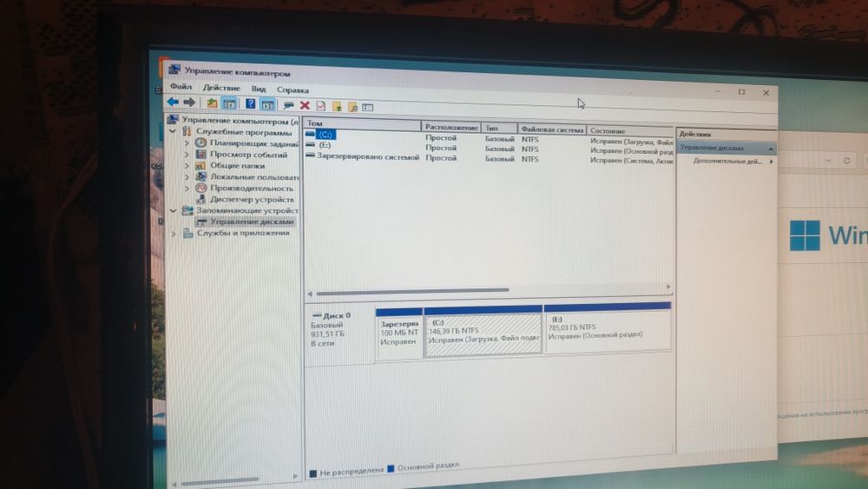Click the (C:) volume drive icon in list
868x489 pixels.
tap(310, 134)
